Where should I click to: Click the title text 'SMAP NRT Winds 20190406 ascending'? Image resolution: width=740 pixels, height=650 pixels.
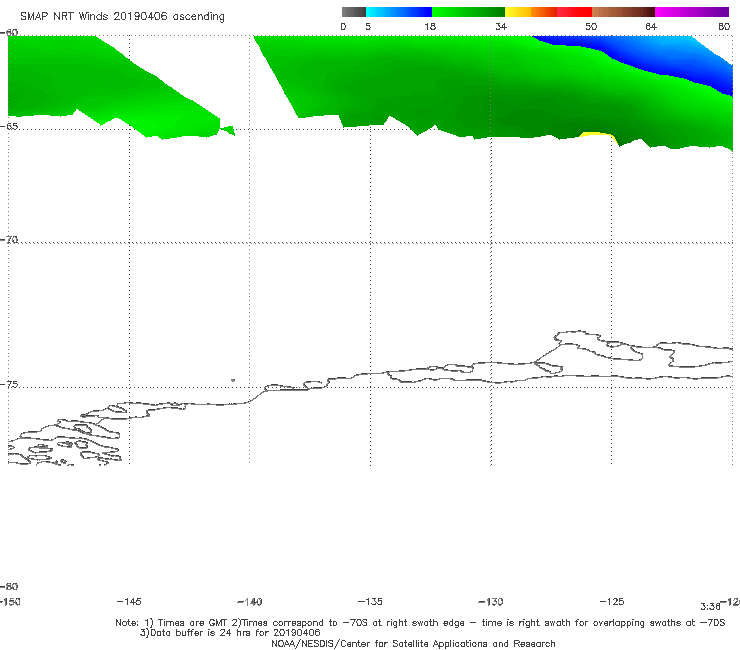click(x=122, y=17)
